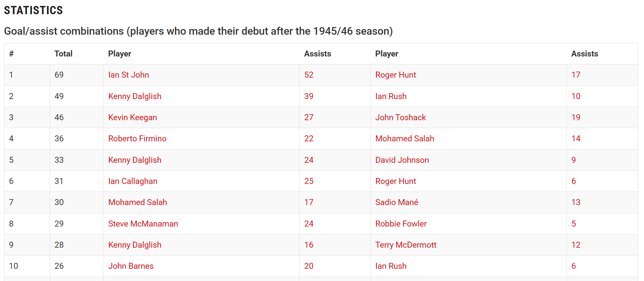
Task: Open the Robbie Fowler link
Action: 401,224
